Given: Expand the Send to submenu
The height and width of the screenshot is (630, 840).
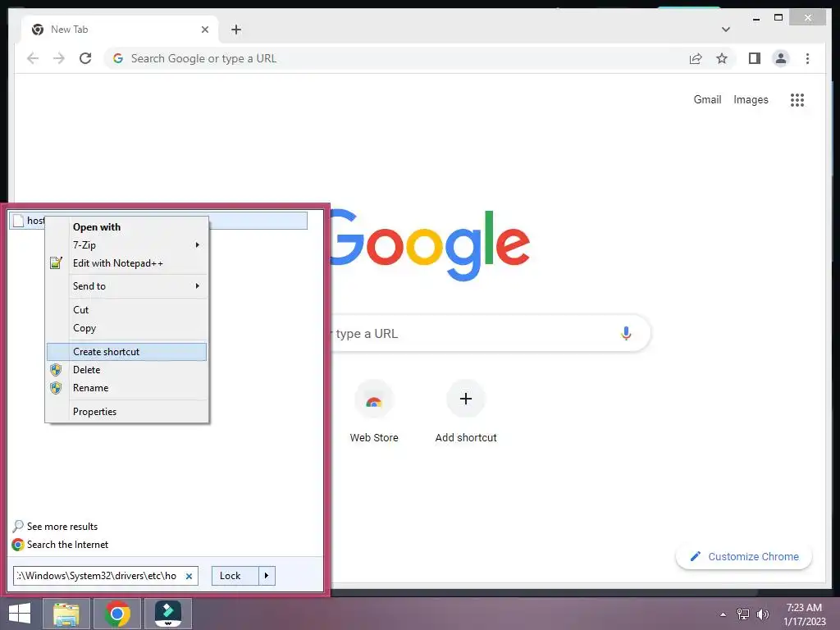Looking at the screenshot, I should 127,286.
